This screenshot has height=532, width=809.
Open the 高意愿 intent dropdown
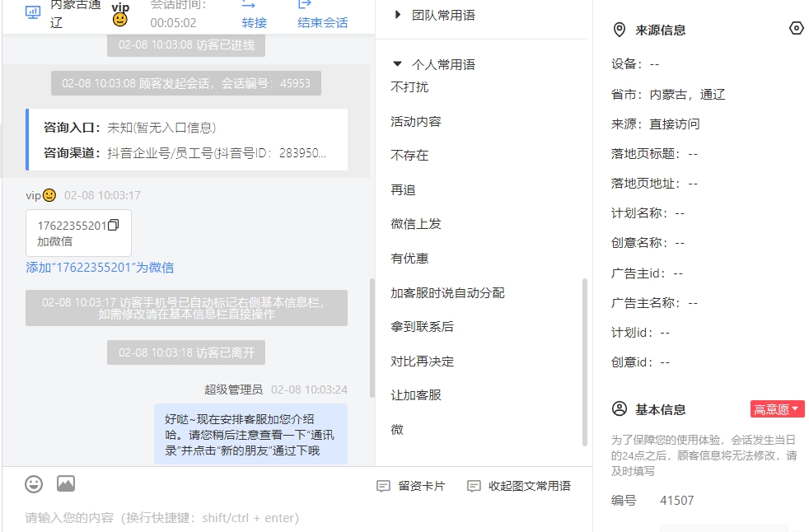coord(777,409)
